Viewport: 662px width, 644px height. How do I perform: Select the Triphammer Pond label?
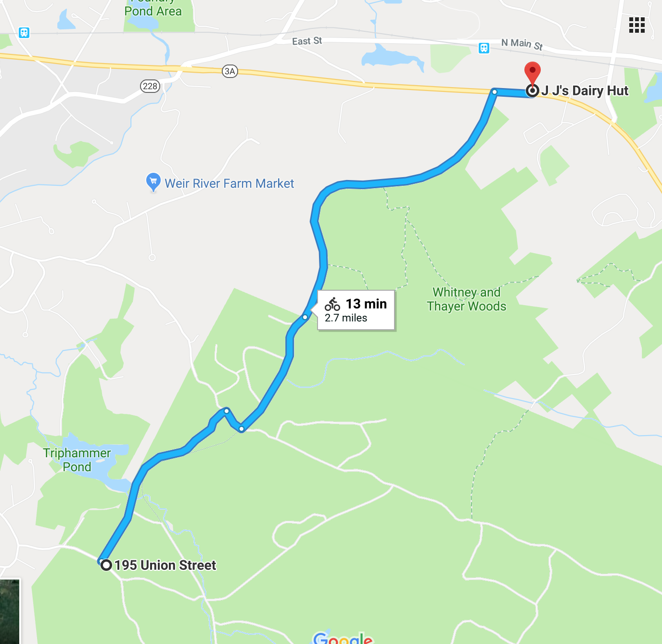point(77,460)
